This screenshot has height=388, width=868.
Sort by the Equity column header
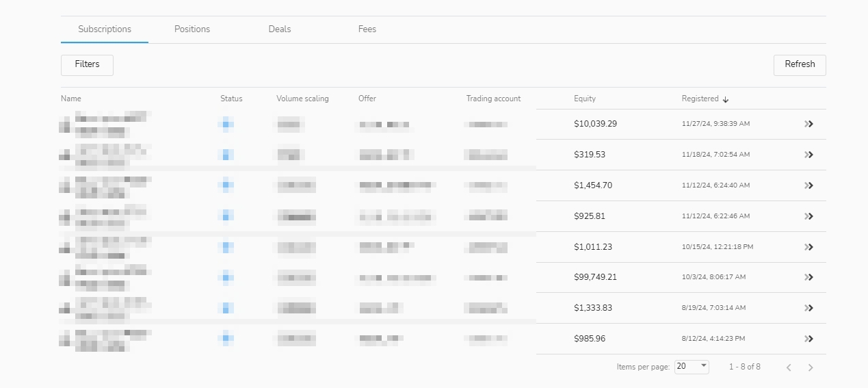pos(585,99)
